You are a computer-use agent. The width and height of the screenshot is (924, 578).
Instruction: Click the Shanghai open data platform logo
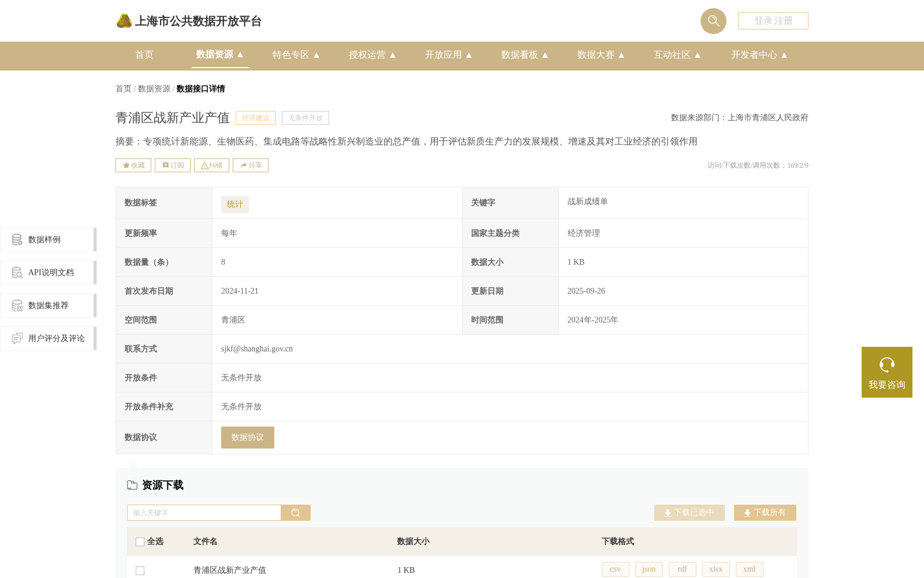point(189,21)
